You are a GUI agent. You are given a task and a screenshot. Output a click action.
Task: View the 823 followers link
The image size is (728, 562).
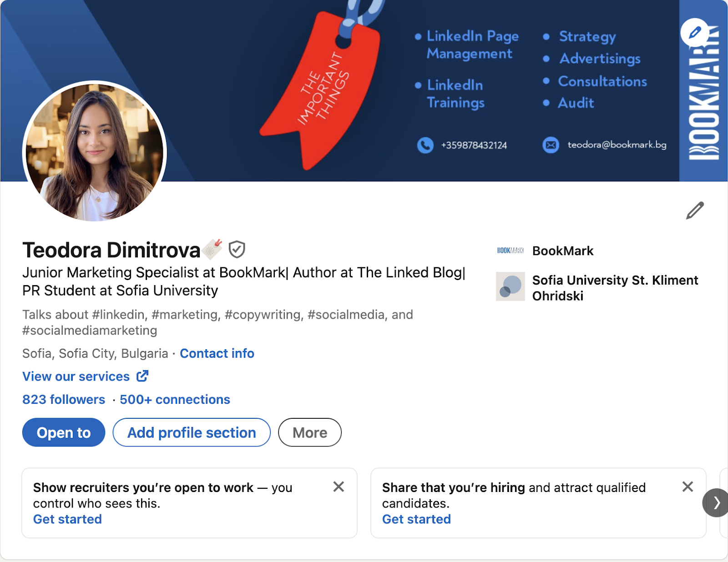[64, 399]
